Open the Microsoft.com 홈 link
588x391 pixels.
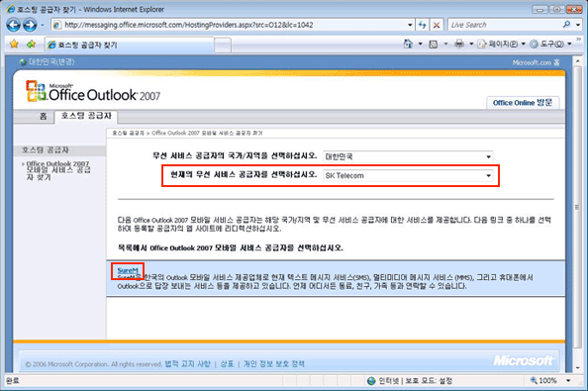(x=536, y=62)
